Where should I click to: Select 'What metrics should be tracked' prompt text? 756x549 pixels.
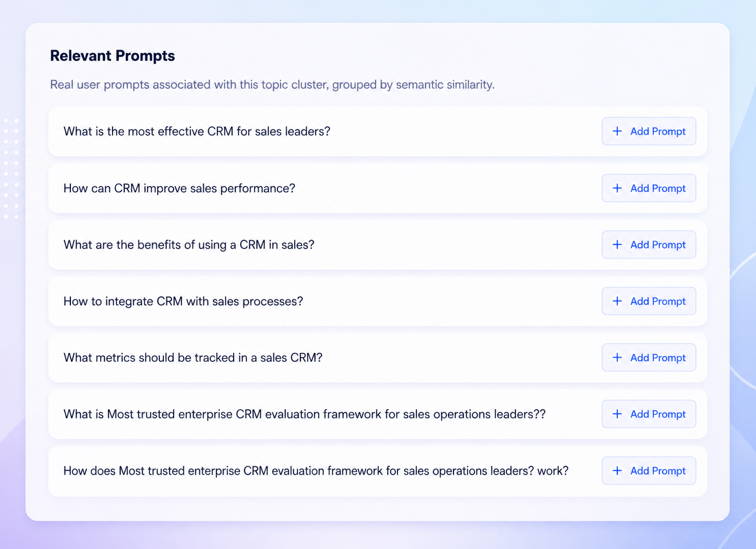193,358
